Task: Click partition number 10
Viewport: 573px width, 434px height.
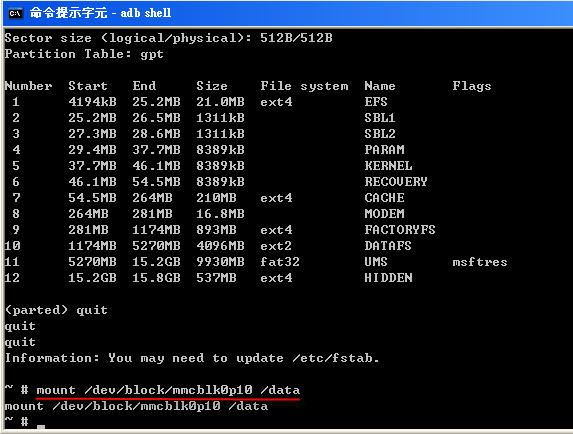Action: point(12,246)
